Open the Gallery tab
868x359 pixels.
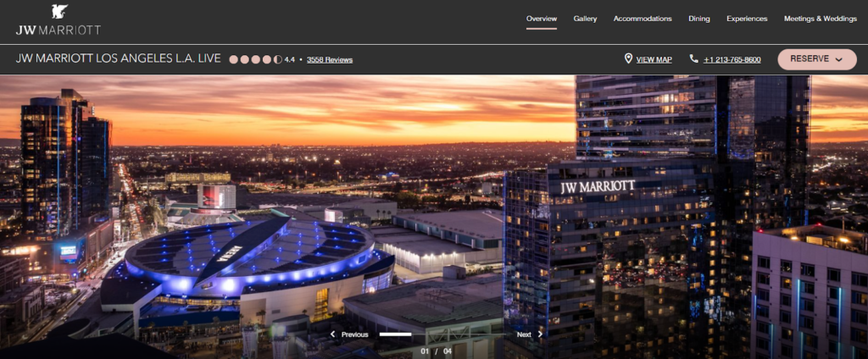[x=585, y=19]
